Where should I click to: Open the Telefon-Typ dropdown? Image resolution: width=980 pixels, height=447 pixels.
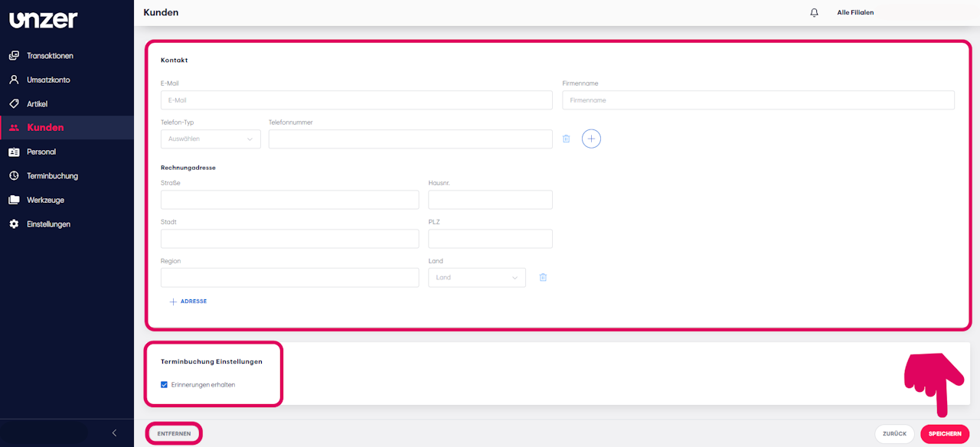(211, 139)
